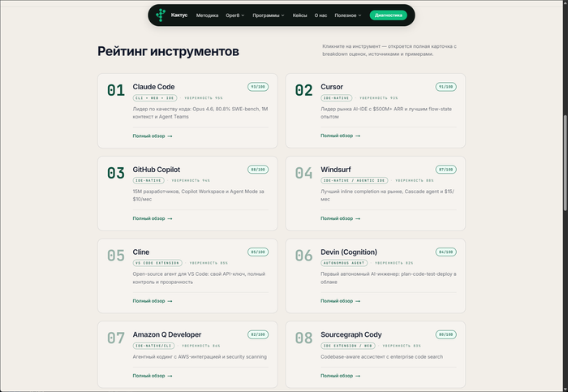Viewport: 568px width, 392px height.
Task: Click the arrow icon in Devin (Cognition) card
Action: 358,301
